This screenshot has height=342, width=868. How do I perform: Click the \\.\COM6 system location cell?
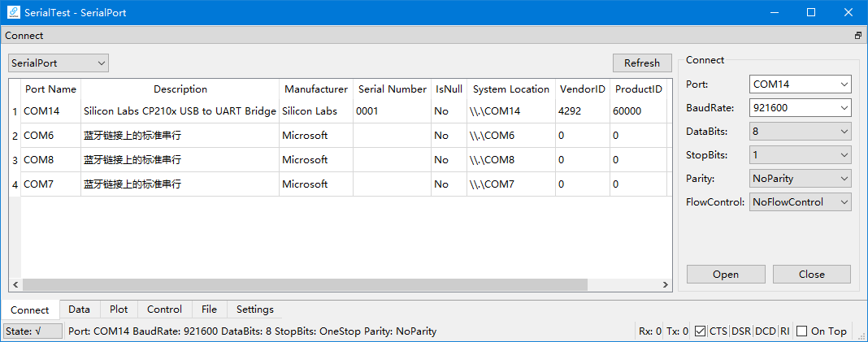point(511,136)
